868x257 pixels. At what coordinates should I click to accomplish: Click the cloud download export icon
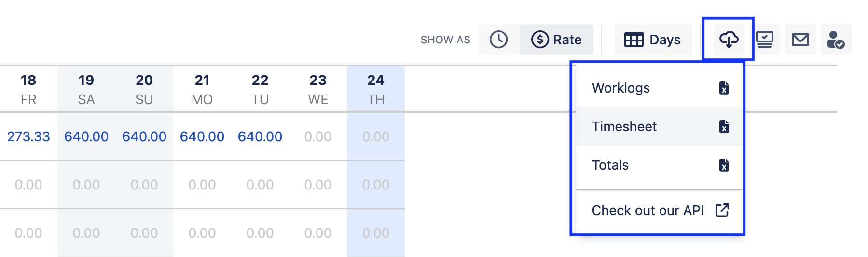pos(728,40)
